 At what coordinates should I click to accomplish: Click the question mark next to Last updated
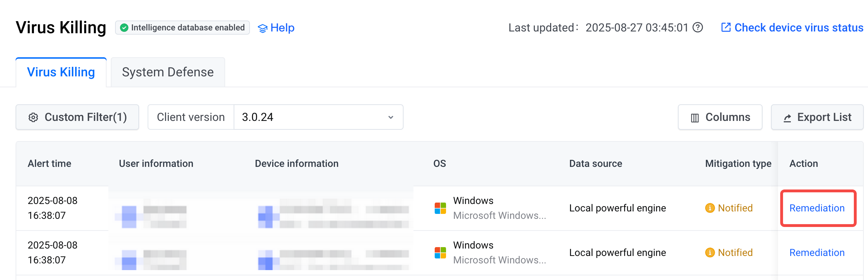click(x=697, y=28)
